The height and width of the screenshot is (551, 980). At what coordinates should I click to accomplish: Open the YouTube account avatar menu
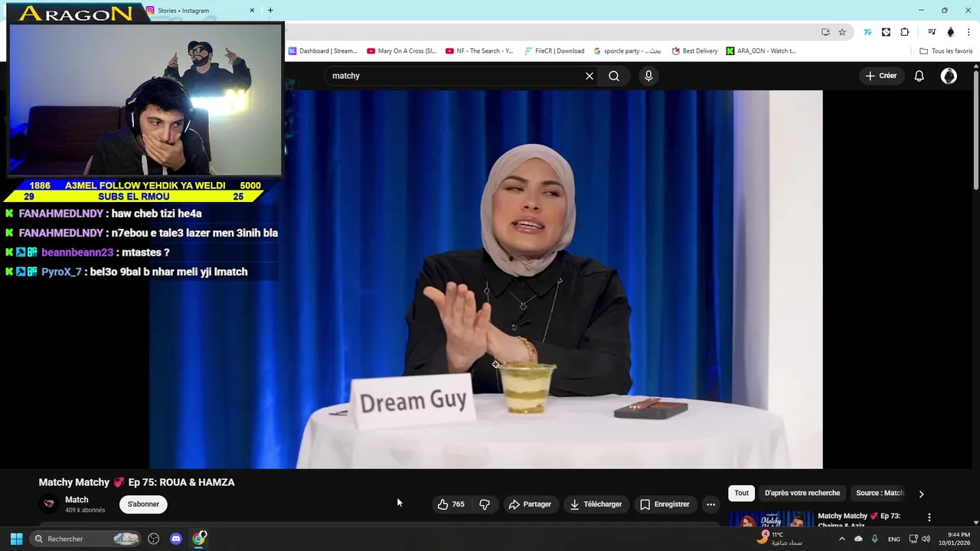point(949,76)
